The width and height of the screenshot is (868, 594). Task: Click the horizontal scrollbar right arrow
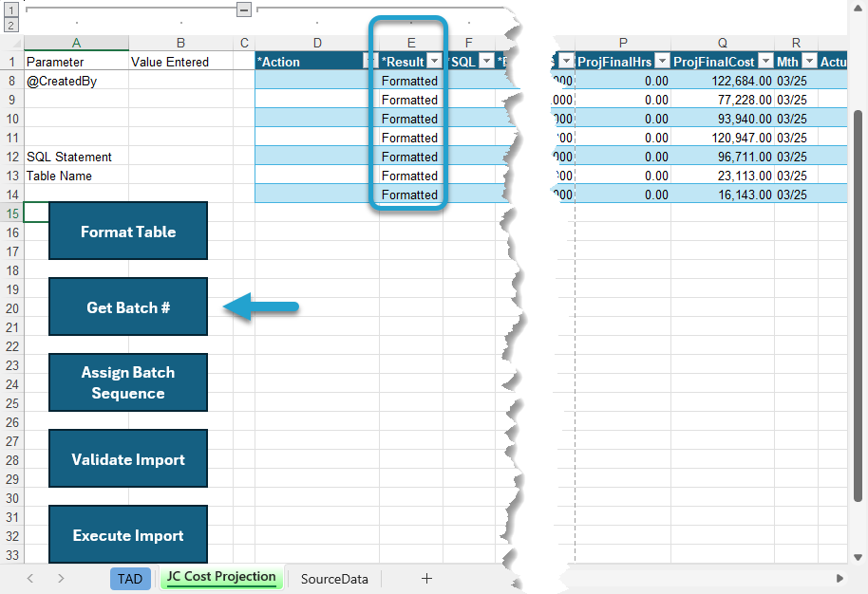click(840, 579)
